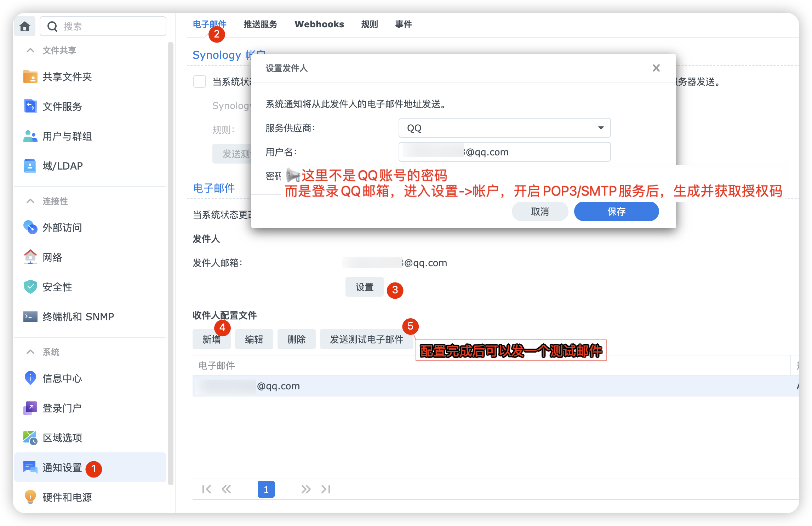Open the Control Panel home icon

25,26
